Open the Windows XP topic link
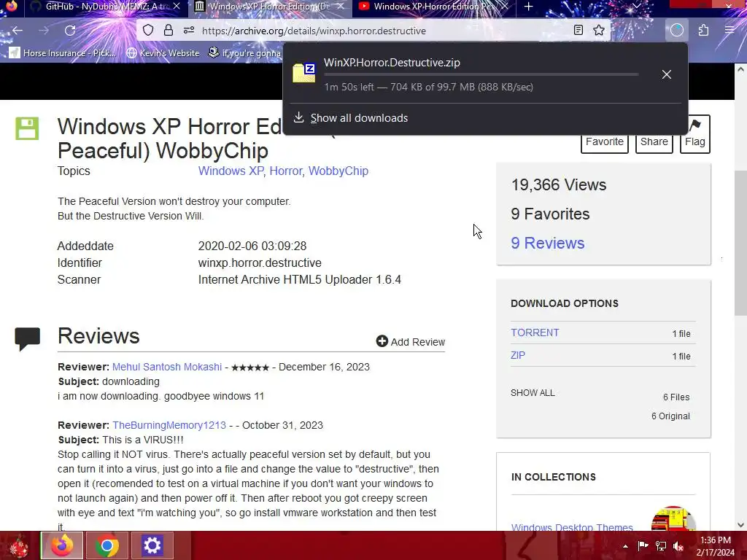The height and width of the screenshot is (560, 747). [231, 171]
